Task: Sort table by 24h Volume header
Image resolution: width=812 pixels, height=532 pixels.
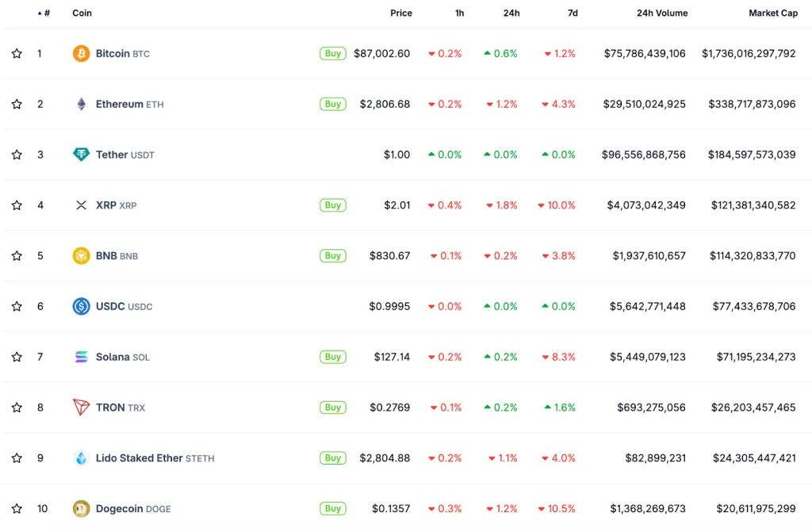Action: click(661, 13)
